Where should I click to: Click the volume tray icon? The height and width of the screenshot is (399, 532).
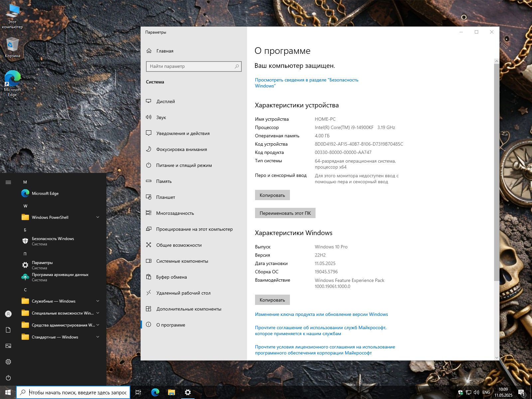476,392
